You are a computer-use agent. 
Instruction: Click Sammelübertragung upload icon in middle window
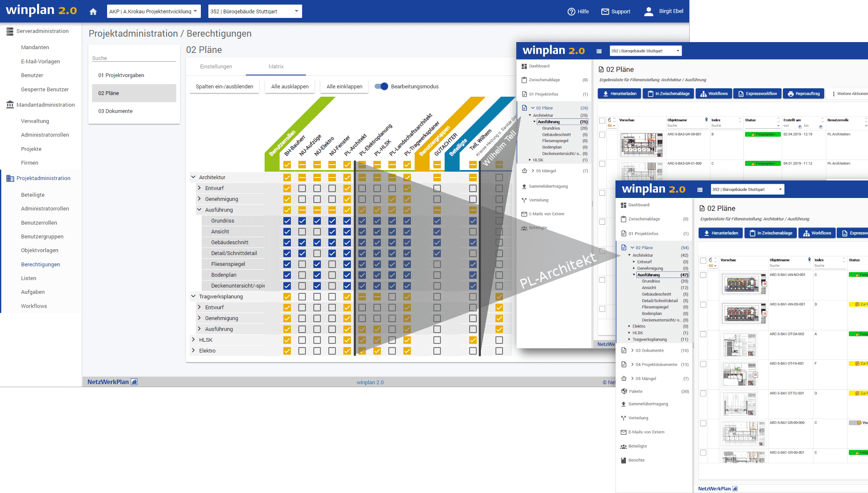[524, 187]
